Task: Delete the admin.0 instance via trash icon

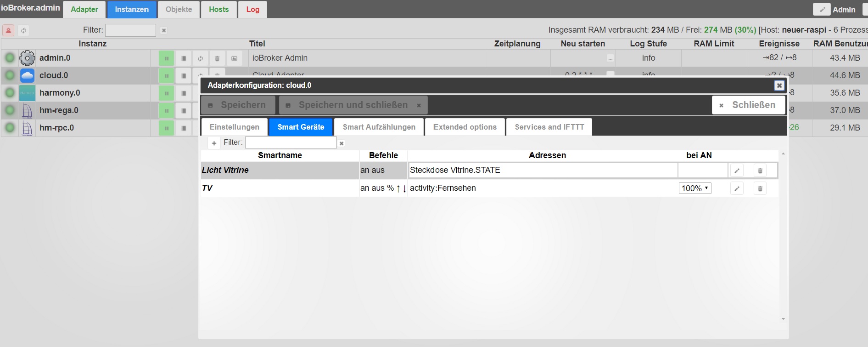Action: coord(217,58)
